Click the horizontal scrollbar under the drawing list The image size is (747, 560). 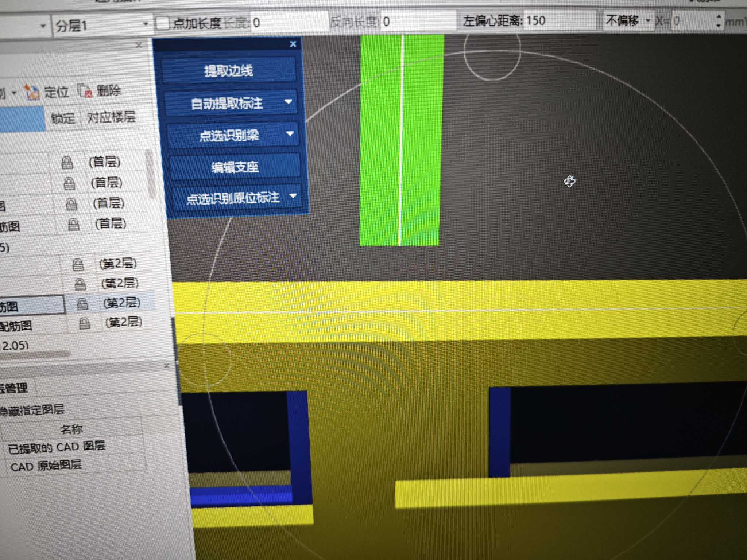[x=35, y=355]
